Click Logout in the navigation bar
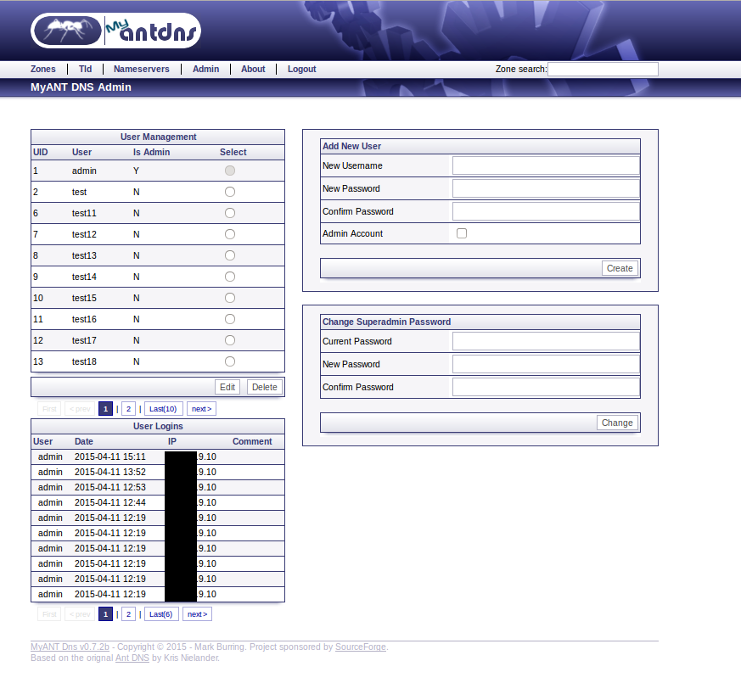 click(x=301, y=69)
